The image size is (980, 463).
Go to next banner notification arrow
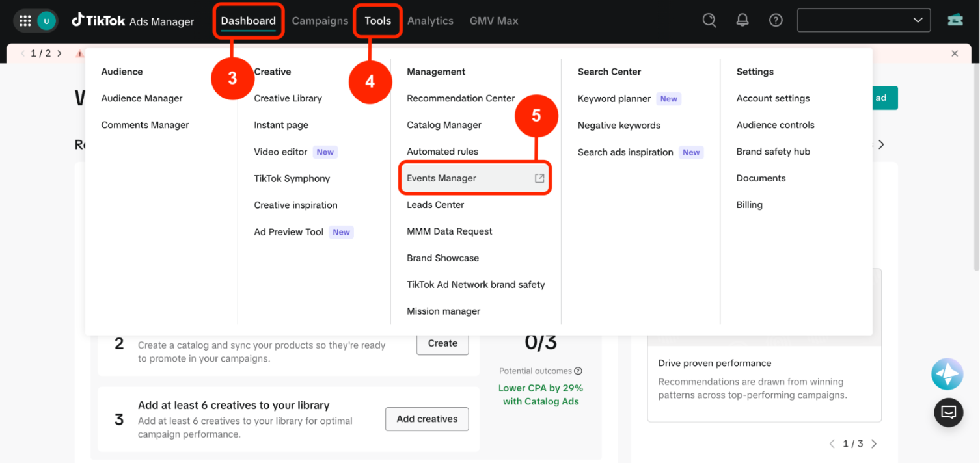click(x=59, y=53)
